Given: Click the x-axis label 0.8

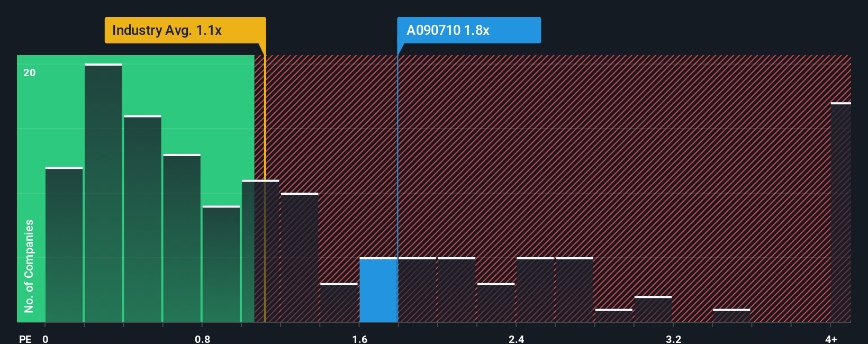Looking at the screenshot, I should tap(202, 339).
